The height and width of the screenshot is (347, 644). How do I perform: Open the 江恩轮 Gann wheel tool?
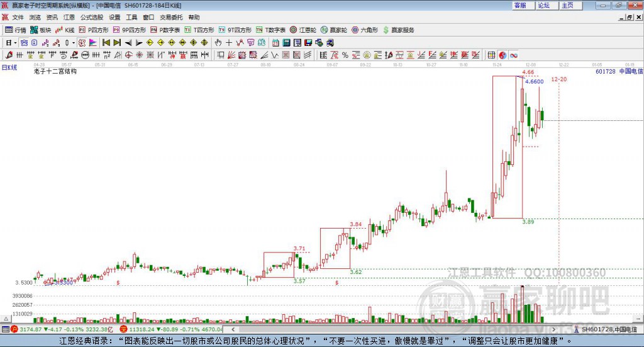(x=303, y=30)
